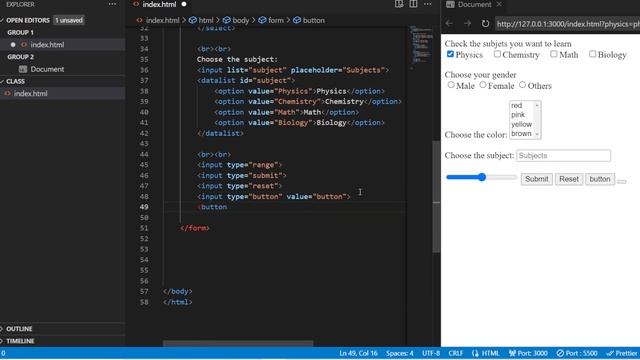
Task: Click the Reset button in preview
Action: tap(569, 179)
